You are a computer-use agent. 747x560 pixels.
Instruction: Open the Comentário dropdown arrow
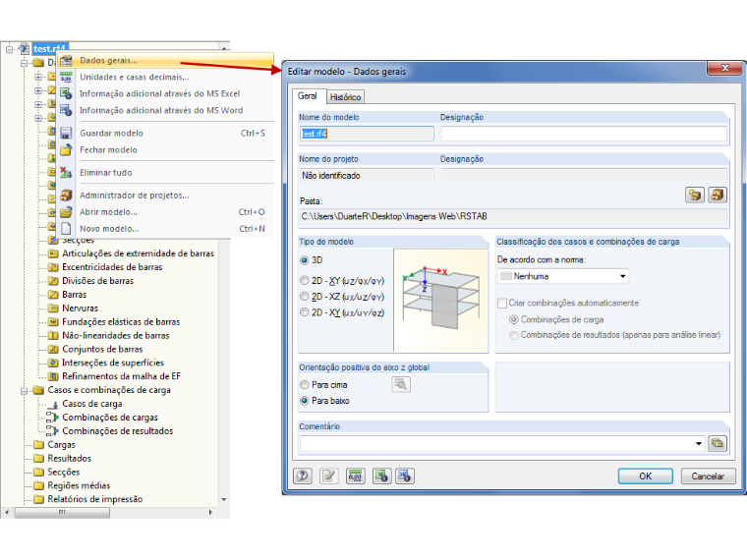[x=698, y=443]
